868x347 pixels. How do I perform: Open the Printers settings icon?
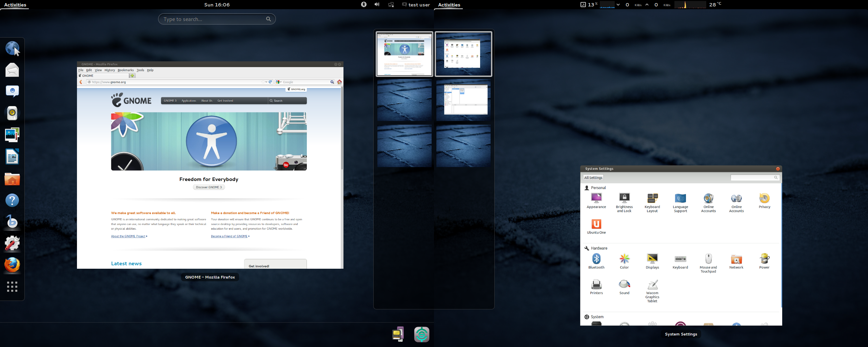click(x=596, y=285)
